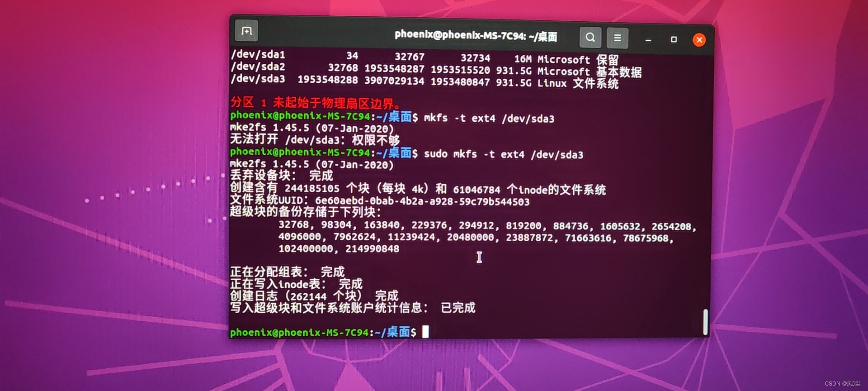The width and height of the screenshot is (868, 391).
Task: Click the blinking cursor at the last prompt
Action: point(425,332)
